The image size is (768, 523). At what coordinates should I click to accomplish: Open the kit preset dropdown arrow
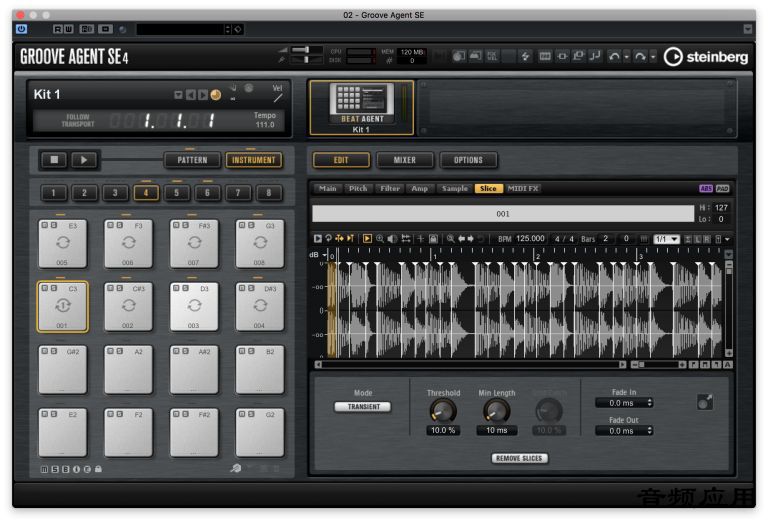click(x=178, y=95)
